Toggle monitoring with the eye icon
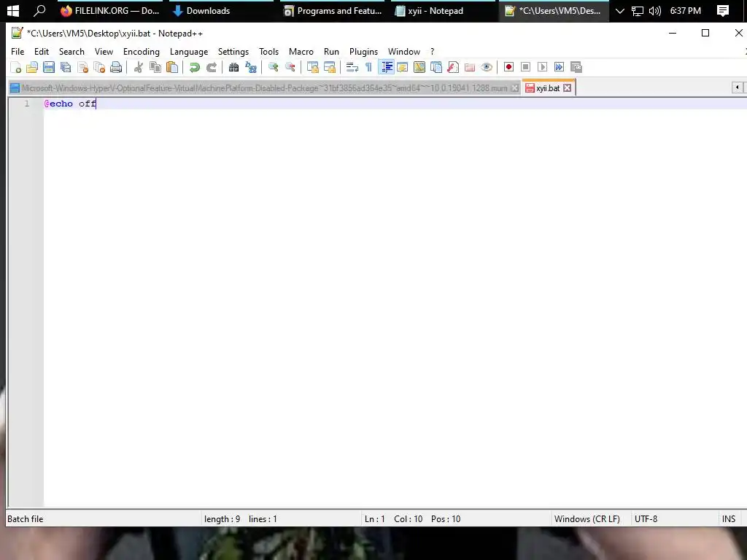Viewport: 747px width, 560px height. pos(487,67)
